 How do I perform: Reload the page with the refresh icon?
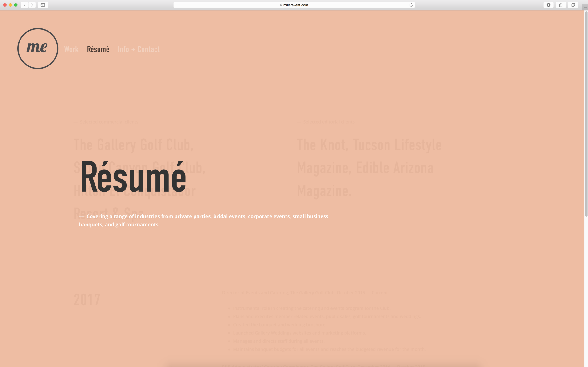pyautogui.click(x=411, y=5)
